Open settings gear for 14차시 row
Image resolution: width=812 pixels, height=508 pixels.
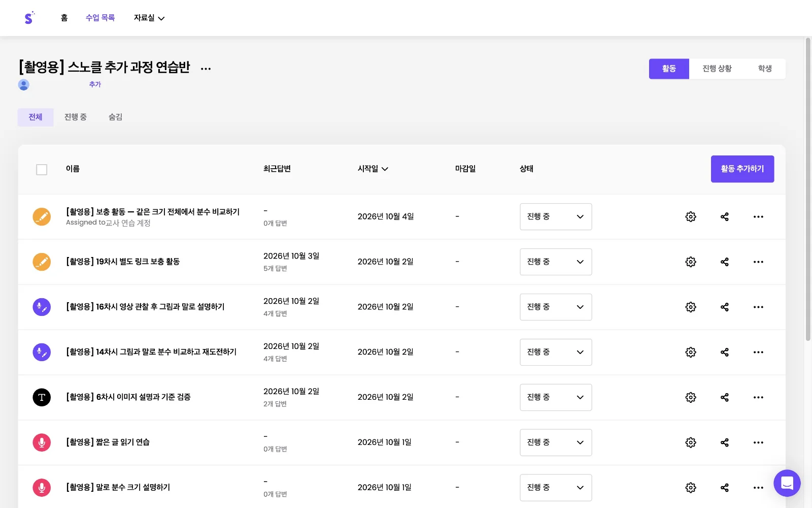(691, 353)
